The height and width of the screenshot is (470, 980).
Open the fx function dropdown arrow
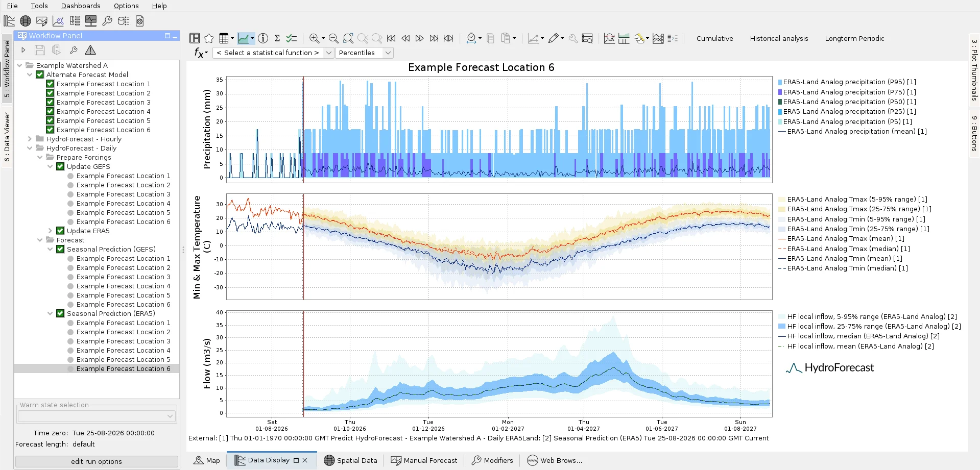pyautogui.click(x=206, y=53)
